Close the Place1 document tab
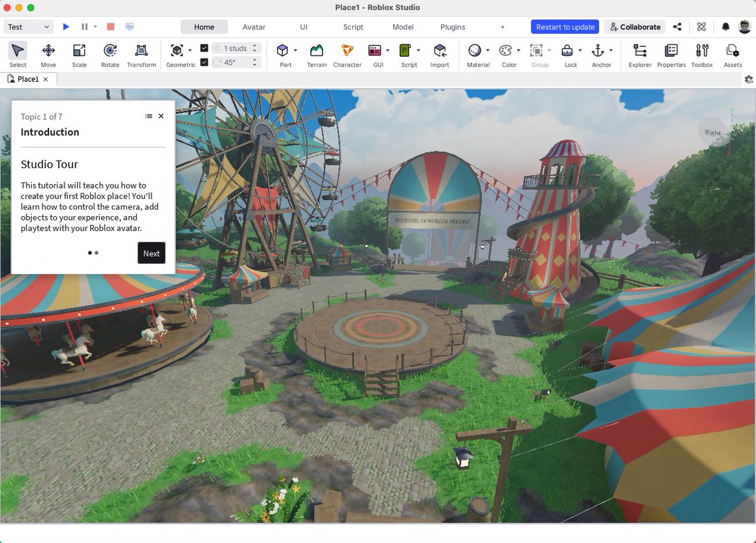756x543 pixels. pyautogui.click(x=45, y=79)
